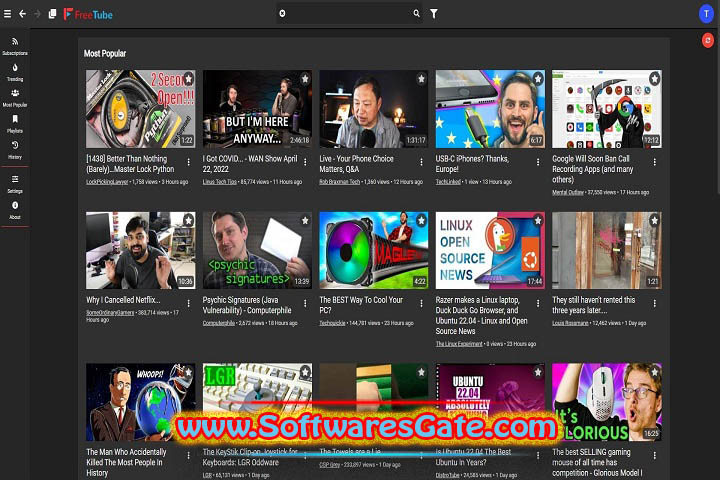
Task: Click the forward navigation arrow
Action: pos(37,14)
